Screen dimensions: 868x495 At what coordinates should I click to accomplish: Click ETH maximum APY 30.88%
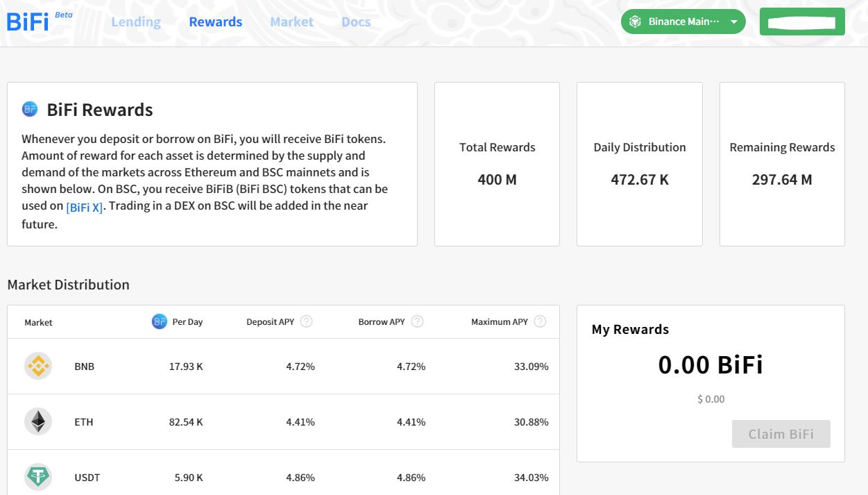click(531, 421)
